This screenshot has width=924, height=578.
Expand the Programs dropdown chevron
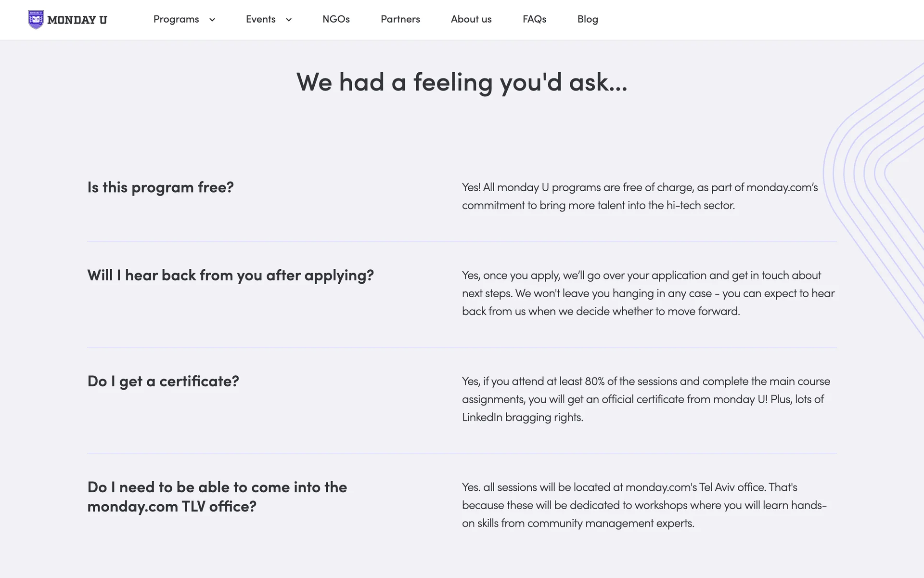pos(212,20)
